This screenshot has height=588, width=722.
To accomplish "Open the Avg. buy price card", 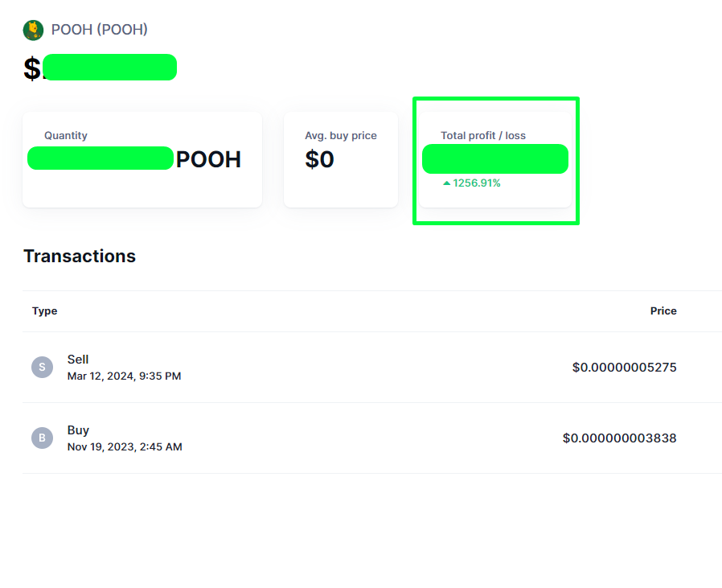I will (340, 159).
